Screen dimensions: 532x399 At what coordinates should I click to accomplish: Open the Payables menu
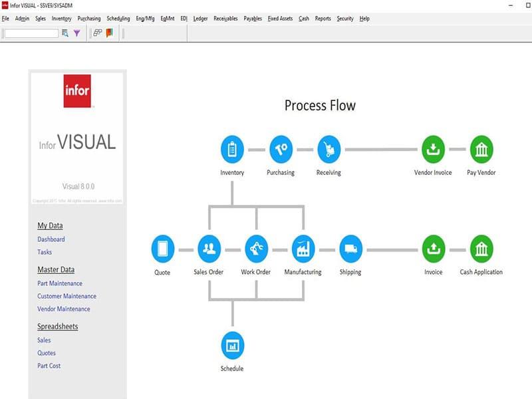pyautogui.click(x=253, y=19)
